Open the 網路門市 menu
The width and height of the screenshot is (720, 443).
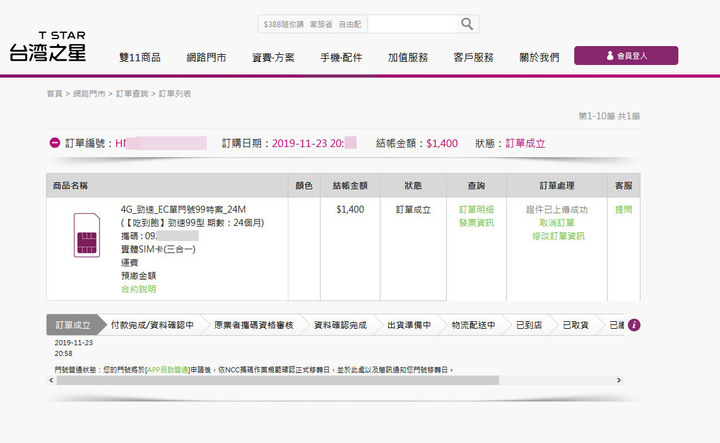pos(206,57)
